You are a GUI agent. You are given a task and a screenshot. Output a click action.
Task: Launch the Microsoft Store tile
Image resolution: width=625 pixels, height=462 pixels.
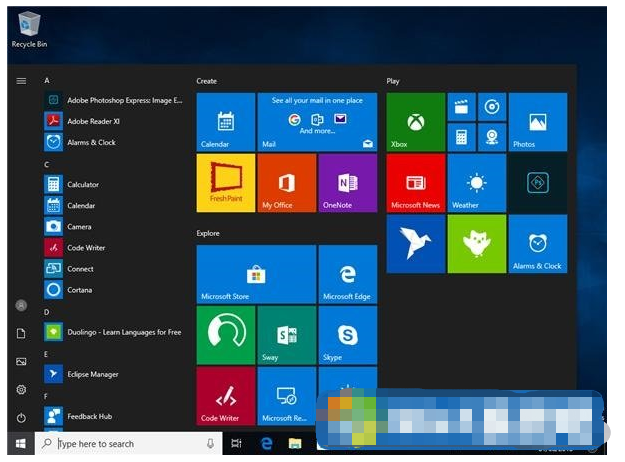pyautogui.click(x=256, y=274)
